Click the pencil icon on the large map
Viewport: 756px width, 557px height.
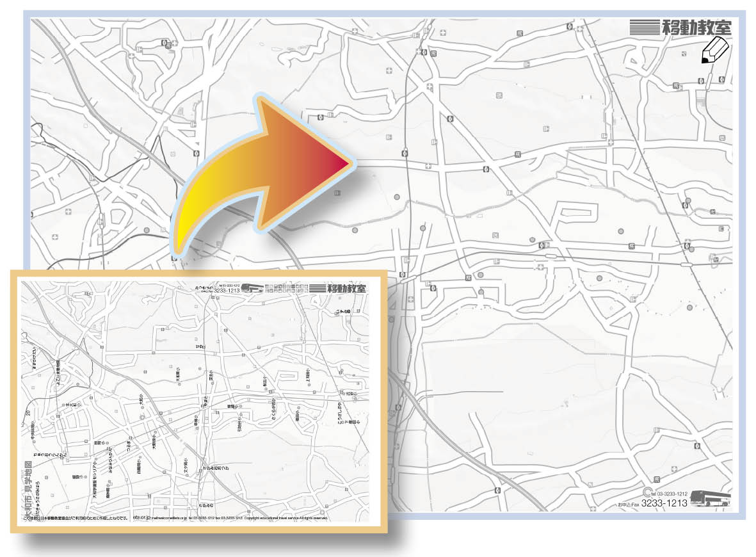coord(716,51)
